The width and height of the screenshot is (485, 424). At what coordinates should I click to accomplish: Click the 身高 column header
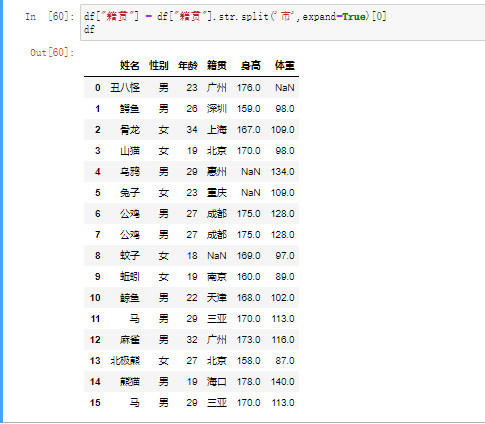click(251, 65)
